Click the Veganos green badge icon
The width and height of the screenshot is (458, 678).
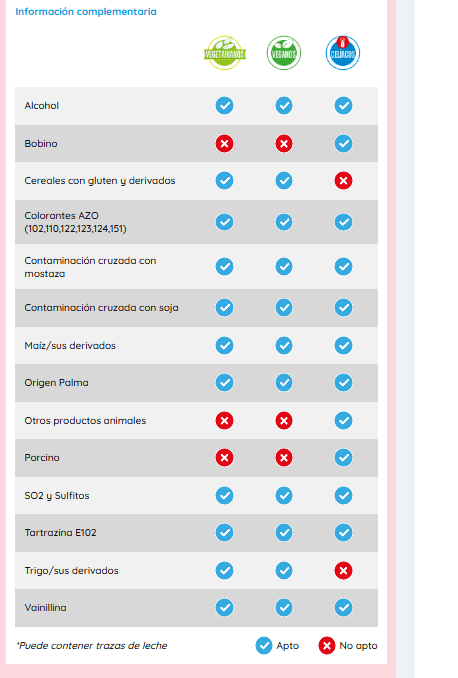pos(284,53)
